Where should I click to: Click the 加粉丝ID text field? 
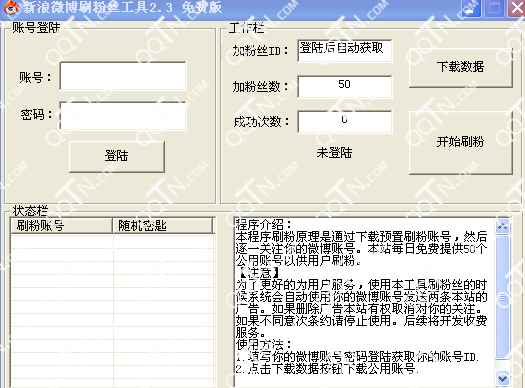[345, 51]
